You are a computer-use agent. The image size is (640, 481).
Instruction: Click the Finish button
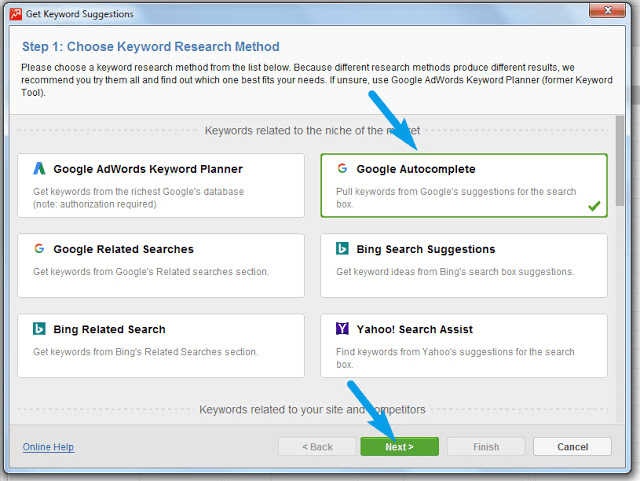tap(486, 447)
